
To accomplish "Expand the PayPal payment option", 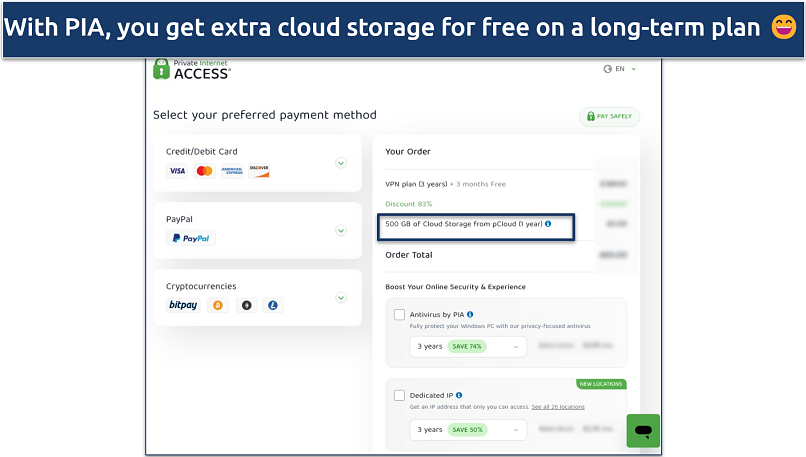I will tap(340, 231).
